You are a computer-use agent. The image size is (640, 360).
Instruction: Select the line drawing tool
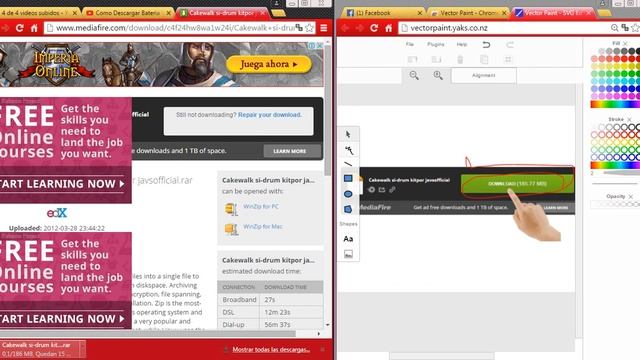(348, 164)
